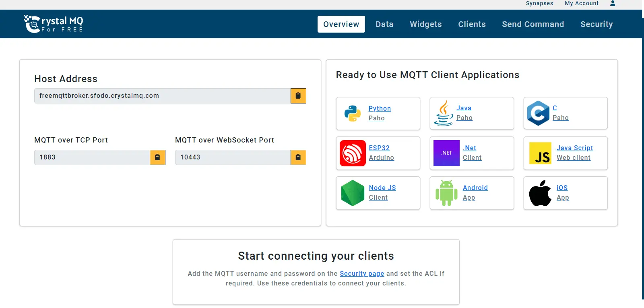Open the iOS App link

(x=563, y=192)
